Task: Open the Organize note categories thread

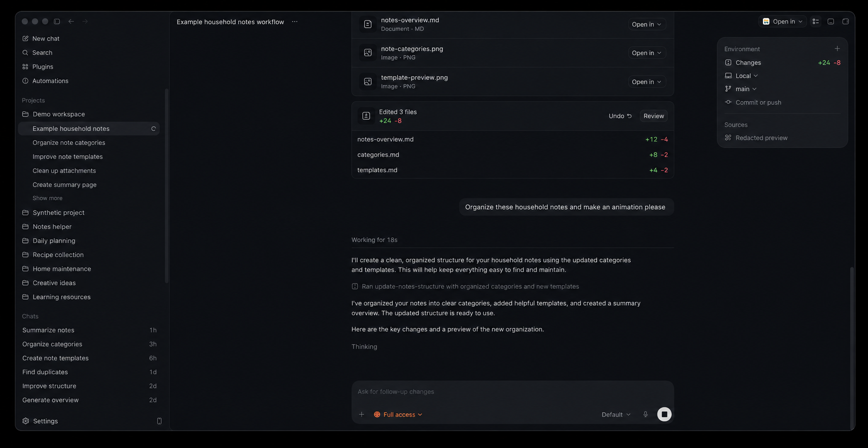Action: point(89,142)
